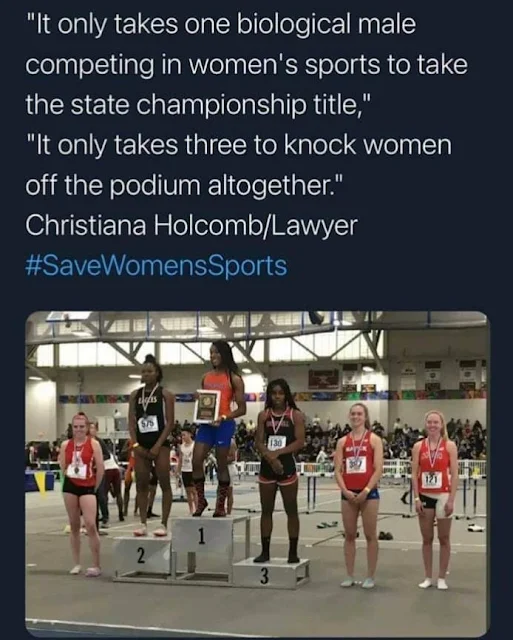The height and width of the screenshot is (640, 513).
Task: Click the red banner on the back wall
Action: click(x=324, y=380)
